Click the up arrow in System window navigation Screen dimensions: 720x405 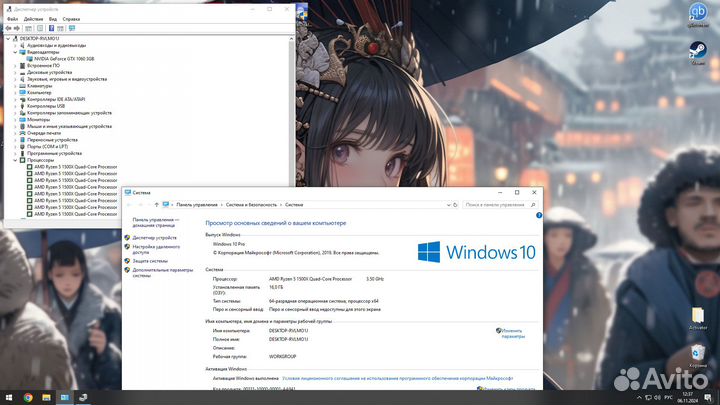154,204
